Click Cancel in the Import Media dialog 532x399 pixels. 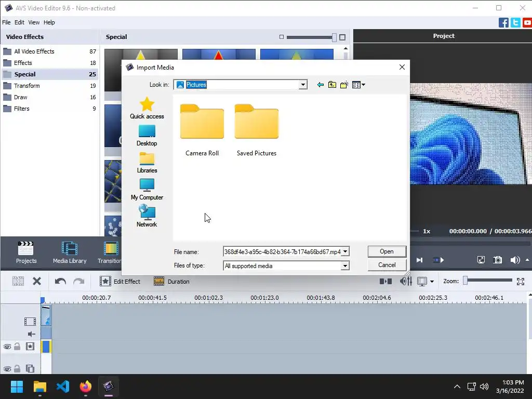click(387, 265)
